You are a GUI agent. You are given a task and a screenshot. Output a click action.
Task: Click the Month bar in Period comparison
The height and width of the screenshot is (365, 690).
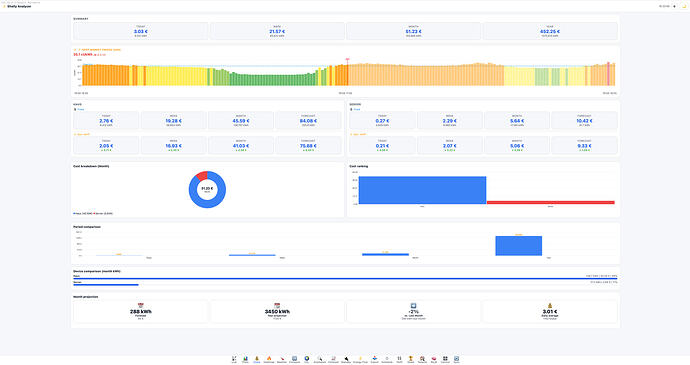(385, 254)
